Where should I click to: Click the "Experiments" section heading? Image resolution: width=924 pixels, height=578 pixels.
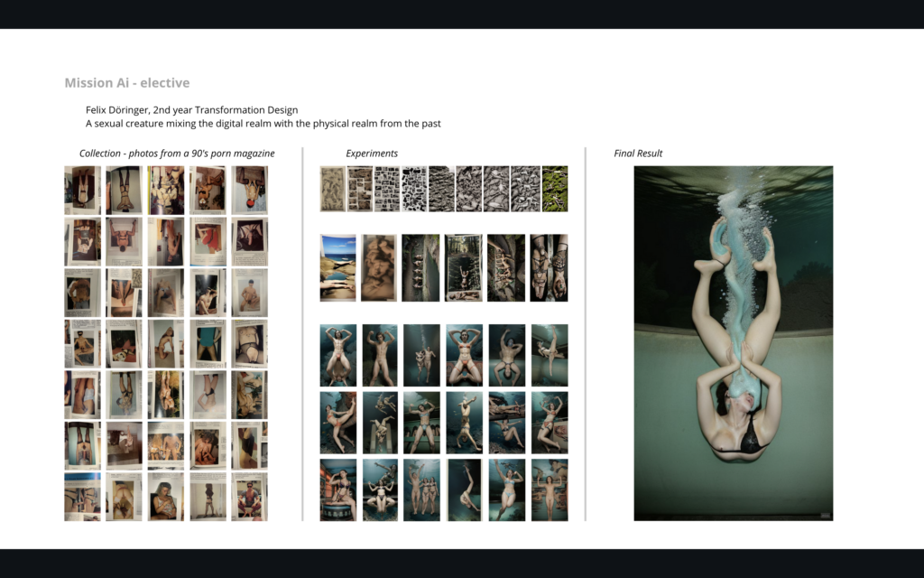click(x=372, y=154)
